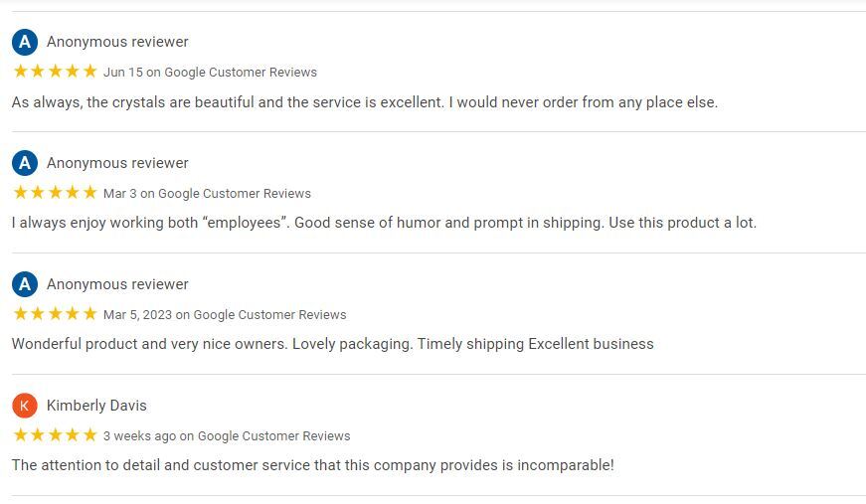Click the star rating beside Jun 15
This screenshot has width=866, height=504.
56,72
